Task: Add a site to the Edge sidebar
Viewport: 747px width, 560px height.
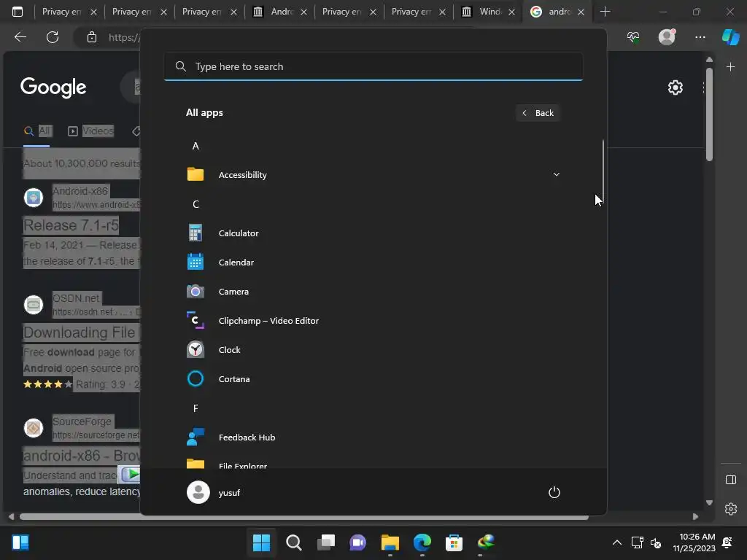Action: tap(730, 66)
